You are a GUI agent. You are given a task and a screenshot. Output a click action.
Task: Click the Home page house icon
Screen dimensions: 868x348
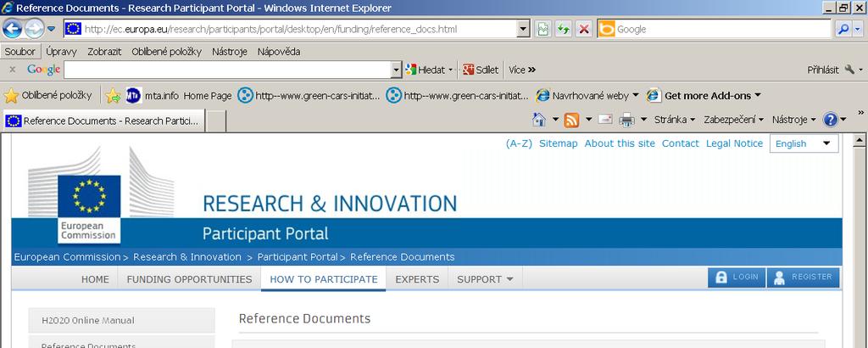tap(538, 119)
